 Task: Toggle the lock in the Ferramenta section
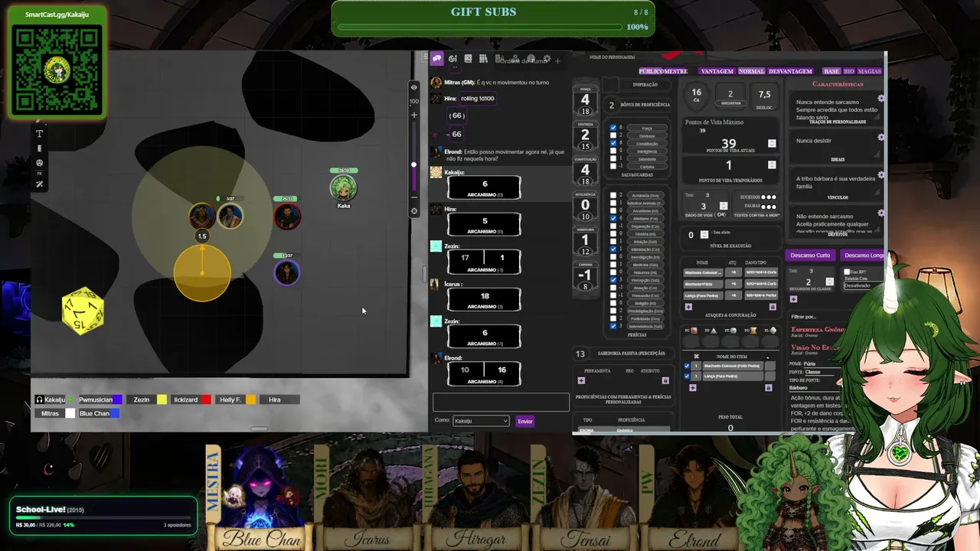tap(665, 380)
